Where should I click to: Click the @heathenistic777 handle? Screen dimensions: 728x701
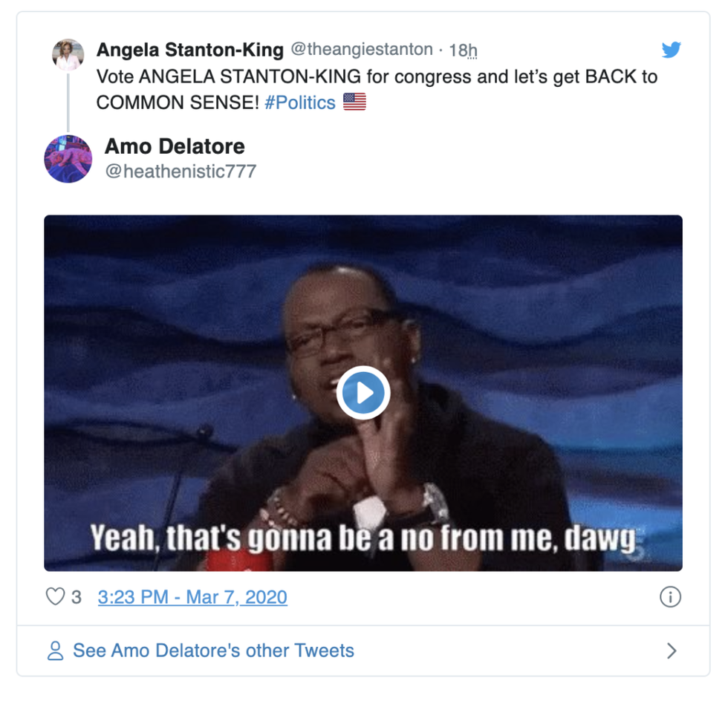(181, 172)
